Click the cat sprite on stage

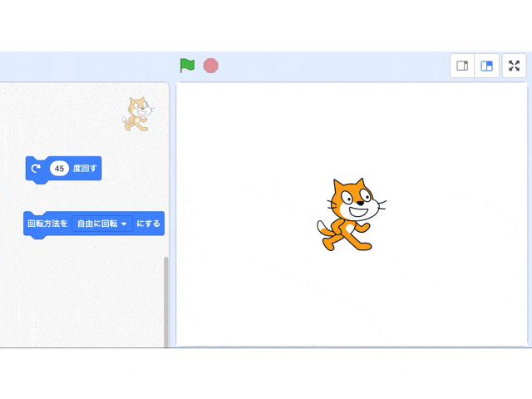click(351, 214)
